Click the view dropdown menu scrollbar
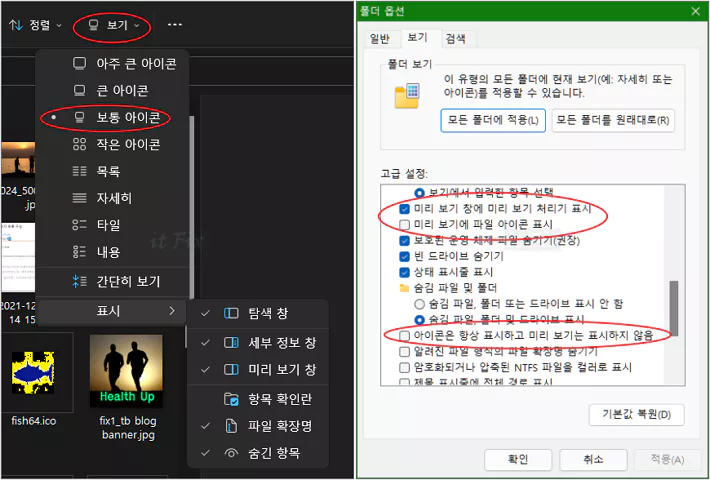Viewport: 710px width, 480px height. 192,207
